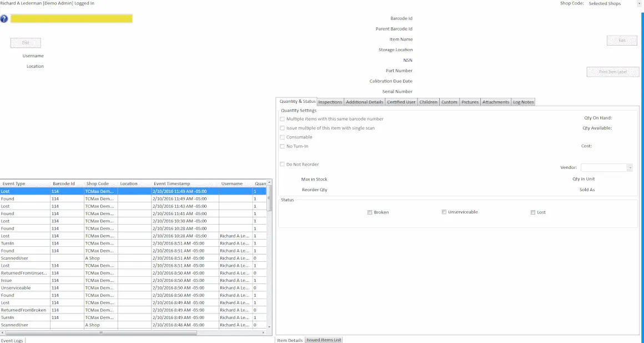
Task: Click the yellow barcode scan input field
Action: click(71, 18)
